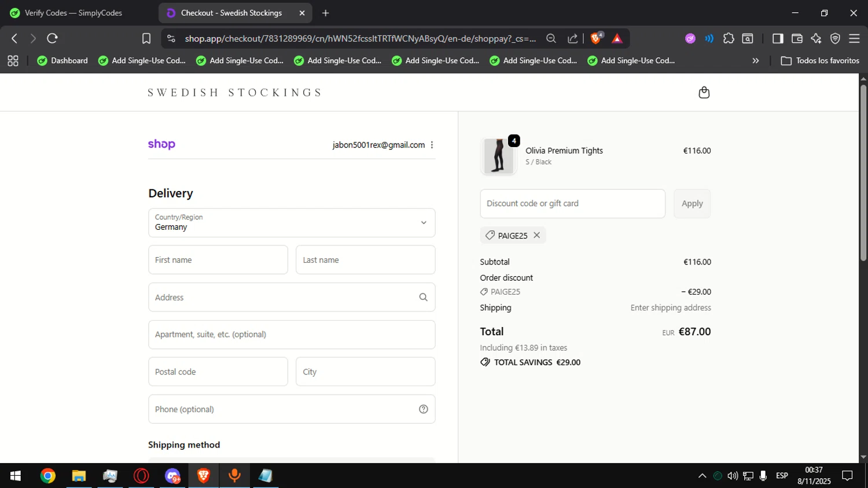Click the Brave VPN shield icon
868x488 pixels.
pyautogui.click(x=835, y=38)
